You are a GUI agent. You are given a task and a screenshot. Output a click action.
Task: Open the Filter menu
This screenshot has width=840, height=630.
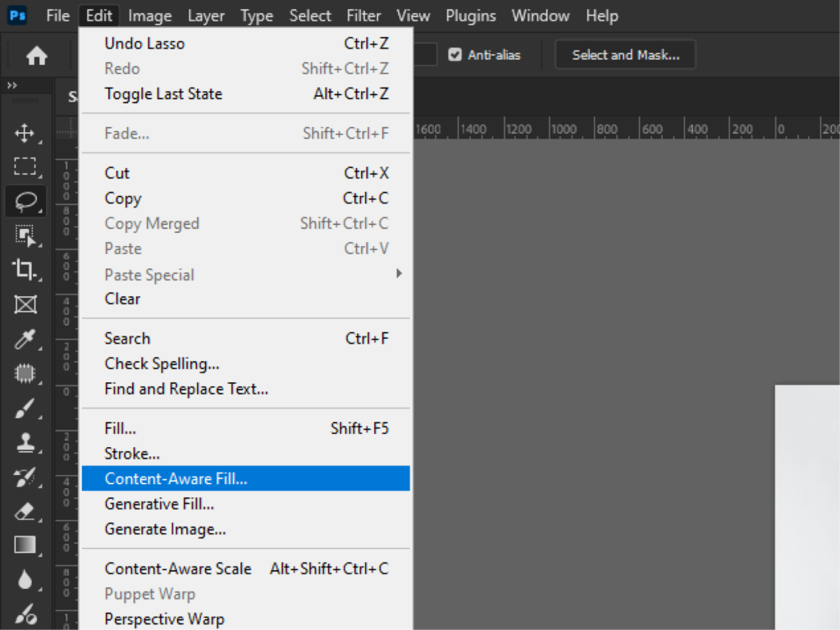click(363, 15)
